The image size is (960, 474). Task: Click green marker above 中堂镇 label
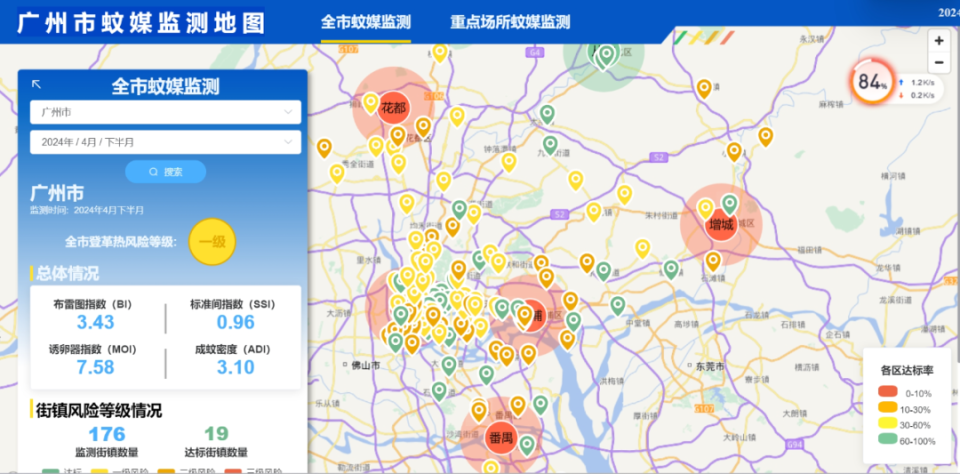click(618, 306)
